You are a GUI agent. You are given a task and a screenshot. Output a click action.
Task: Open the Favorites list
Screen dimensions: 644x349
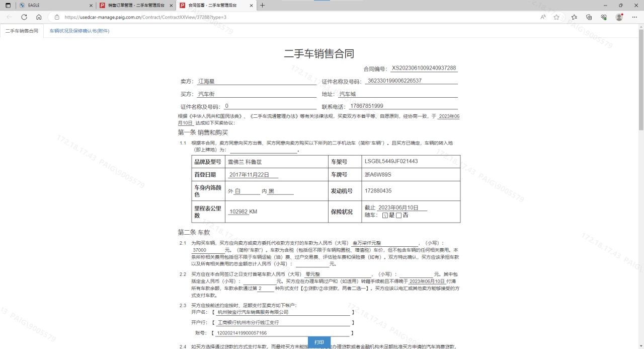[574, 17]
